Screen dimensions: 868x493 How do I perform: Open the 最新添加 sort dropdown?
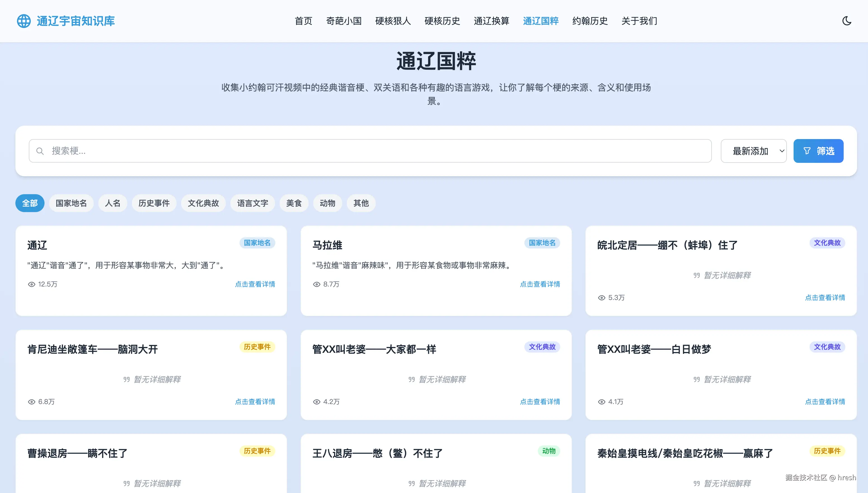(754, 151)
